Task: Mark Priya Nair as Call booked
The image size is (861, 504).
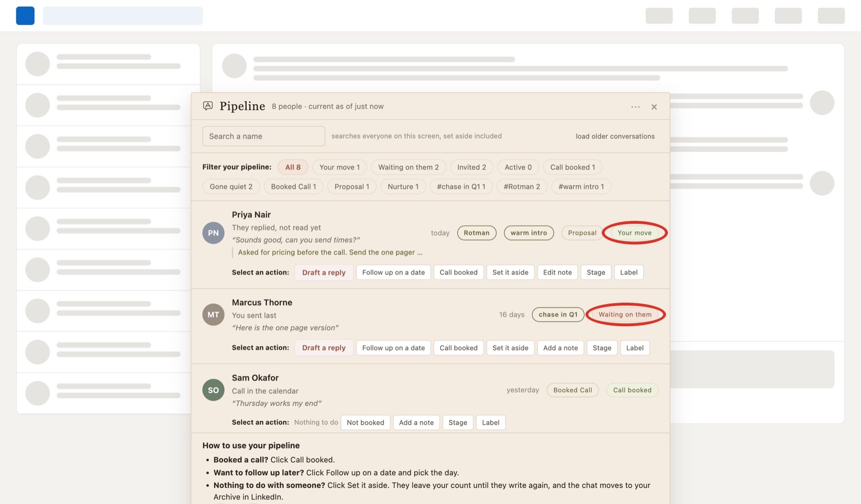Action: (x=458, y=272)
